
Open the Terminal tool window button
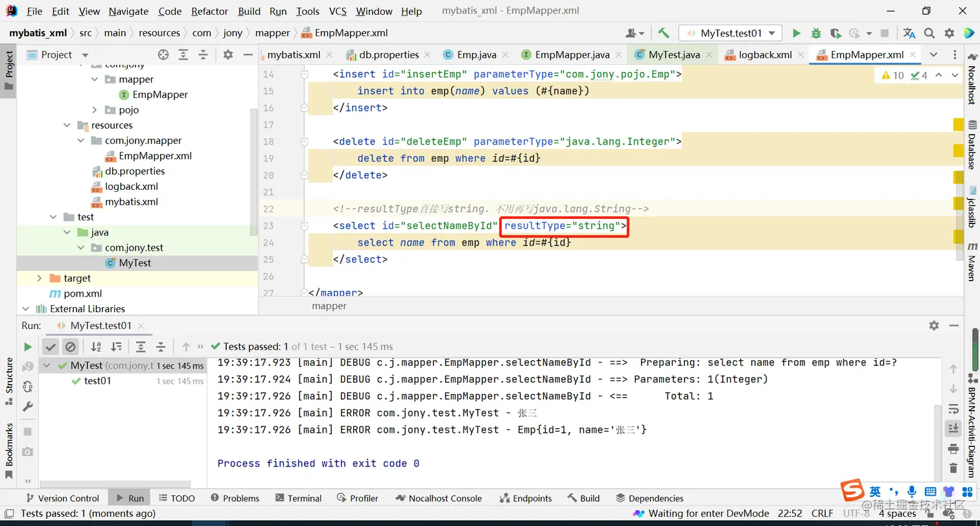[298, 498]
